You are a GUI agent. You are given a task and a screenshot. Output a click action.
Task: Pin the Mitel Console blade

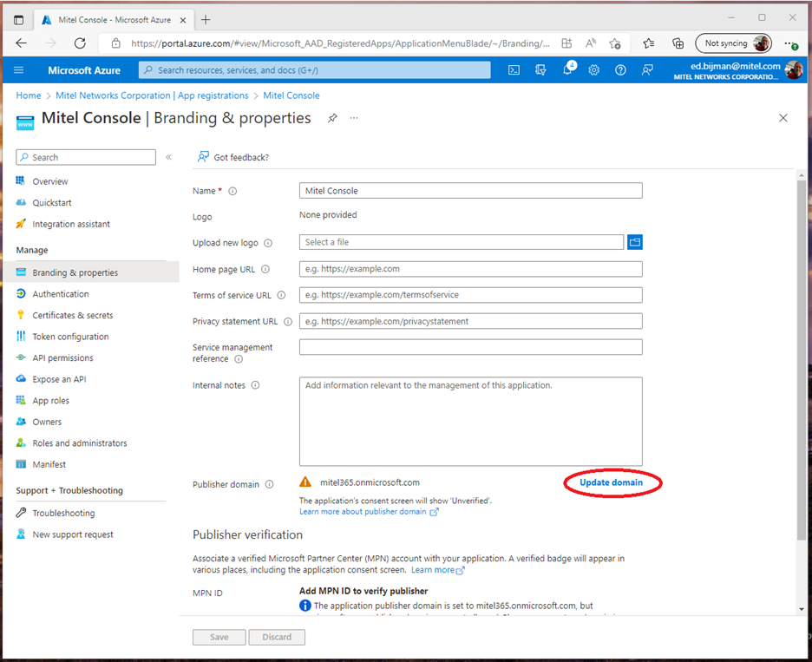tap(332, 119)
